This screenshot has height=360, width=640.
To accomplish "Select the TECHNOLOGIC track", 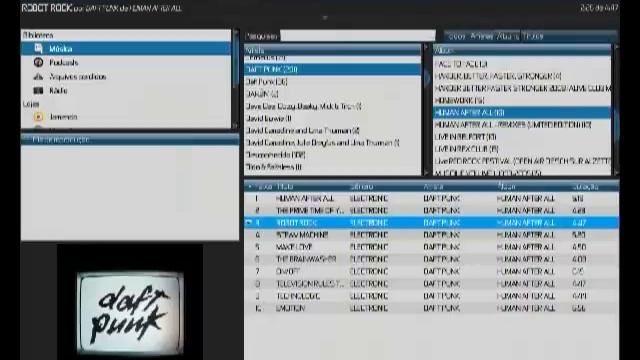I will (x=431, y=296).
